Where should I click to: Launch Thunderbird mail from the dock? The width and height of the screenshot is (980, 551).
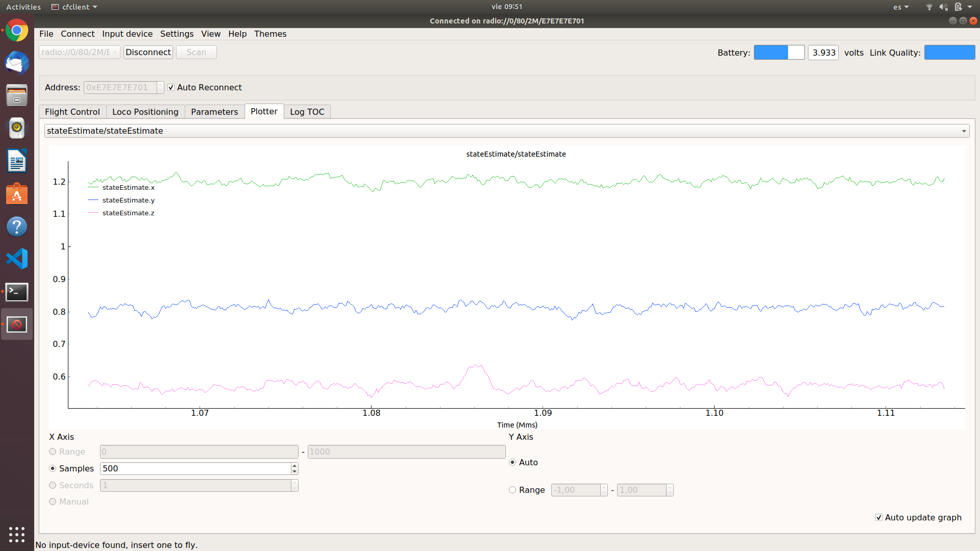point(17,63)
